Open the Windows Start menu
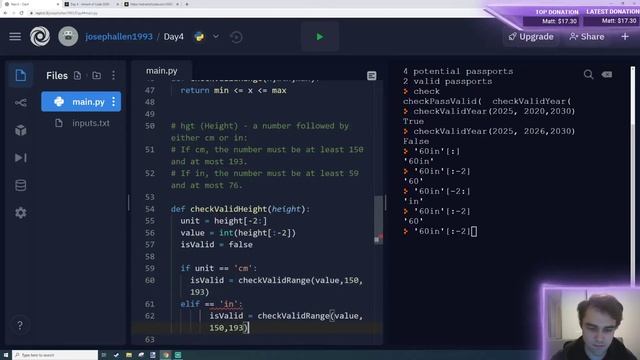 pyautogui.click(x=6, y=355)
